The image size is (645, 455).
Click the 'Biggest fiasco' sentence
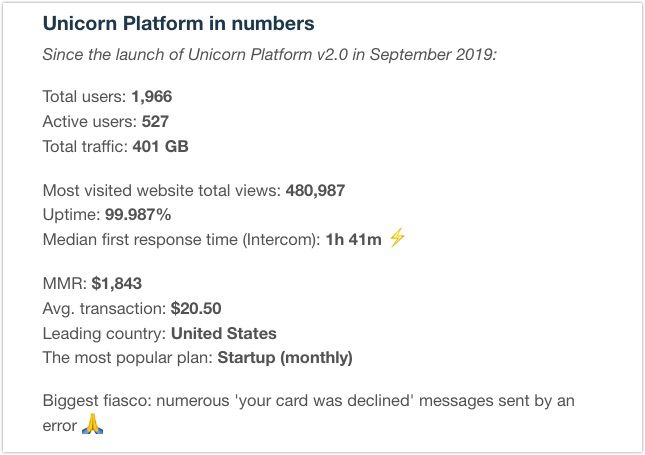tap(308, 401)
